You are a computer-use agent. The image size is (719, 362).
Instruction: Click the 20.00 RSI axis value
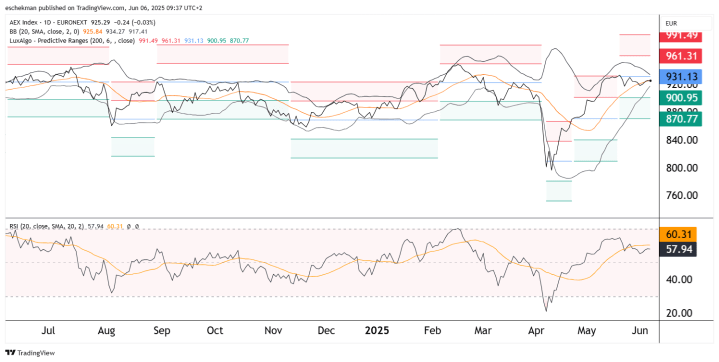pos(680,313)
